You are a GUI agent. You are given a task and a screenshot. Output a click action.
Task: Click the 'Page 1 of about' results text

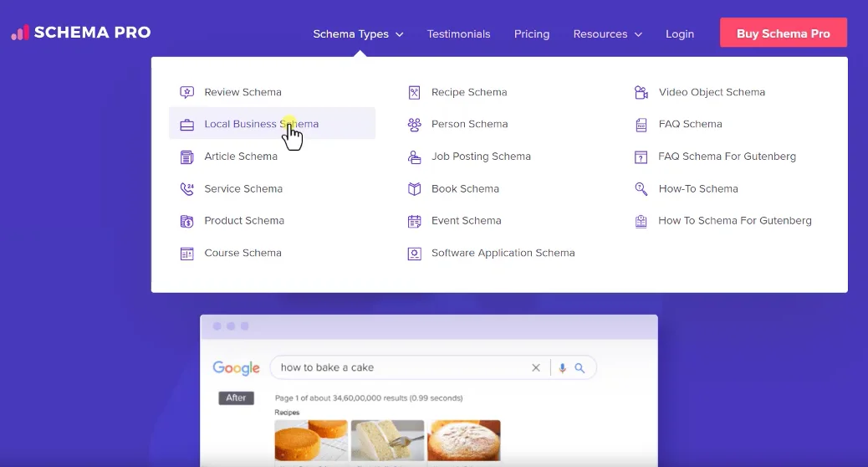tap(369, 398)
